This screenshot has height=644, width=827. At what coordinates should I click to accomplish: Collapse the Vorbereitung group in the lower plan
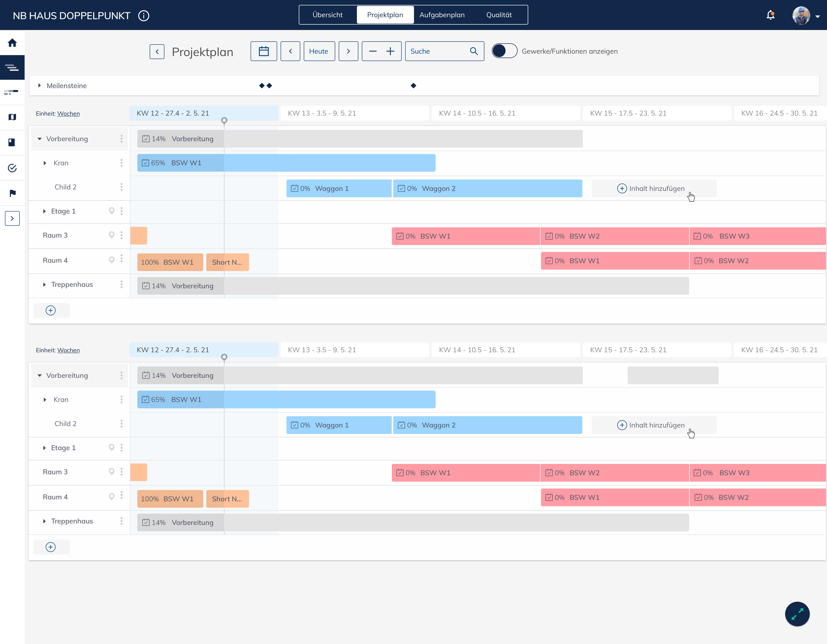[40, 376]
